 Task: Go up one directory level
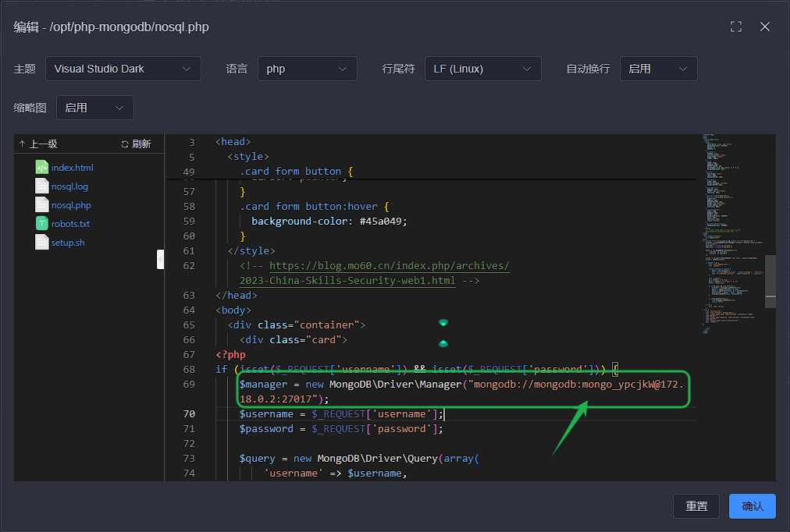(38, 144)
